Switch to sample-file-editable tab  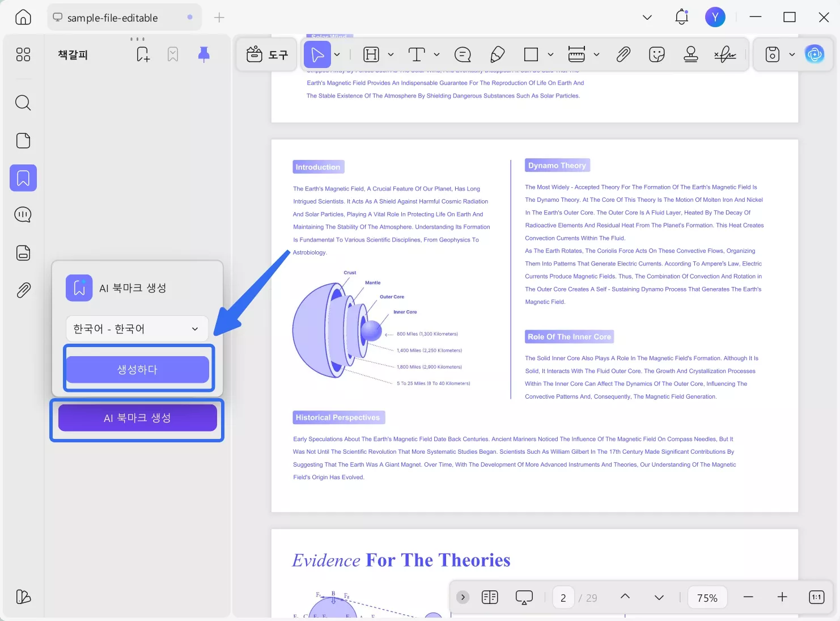124,18
